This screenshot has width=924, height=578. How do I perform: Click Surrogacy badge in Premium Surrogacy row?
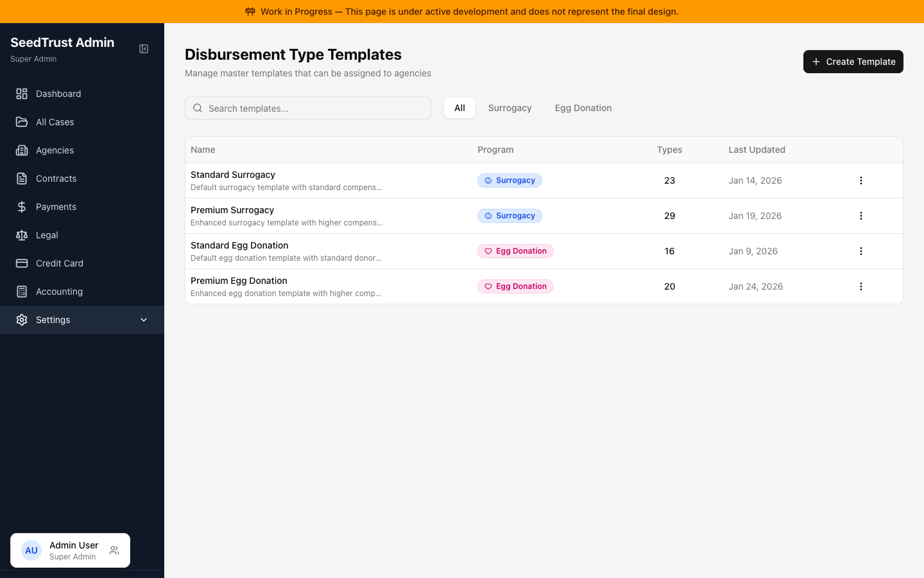(x=509, y=216)
